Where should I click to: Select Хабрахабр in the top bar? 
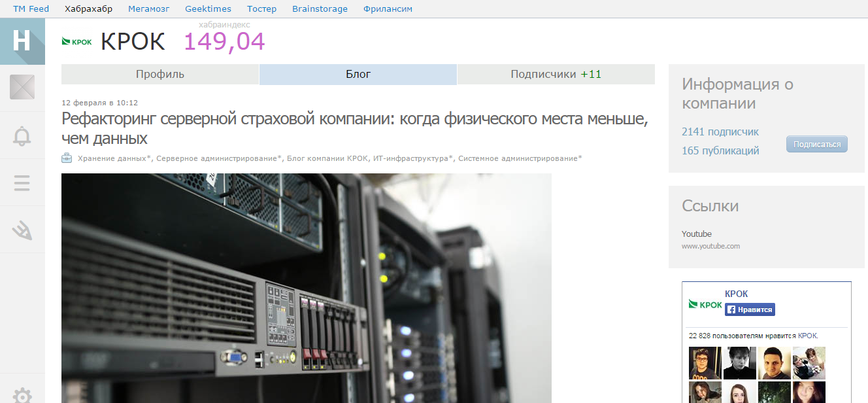click(88, 9)
